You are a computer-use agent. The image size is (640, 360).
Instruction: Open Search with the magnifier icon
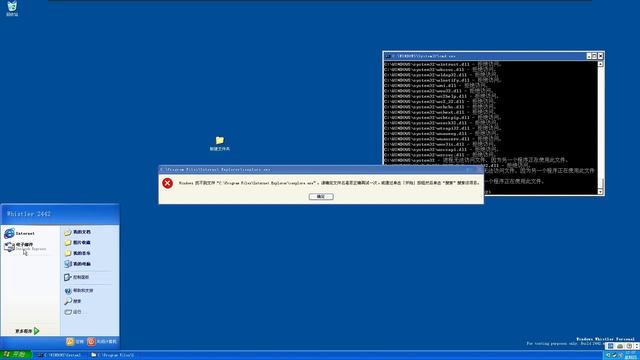[73, 301]
